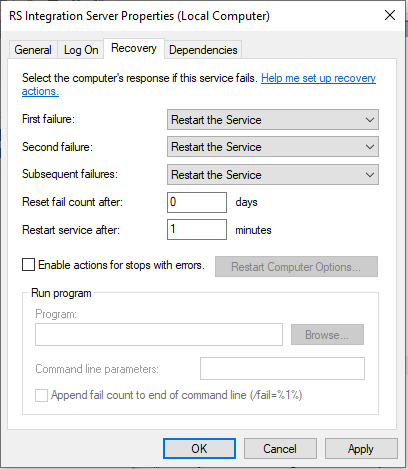408x469 pixels.
Task: Click the Browse button for program
Action: (327, 334)
